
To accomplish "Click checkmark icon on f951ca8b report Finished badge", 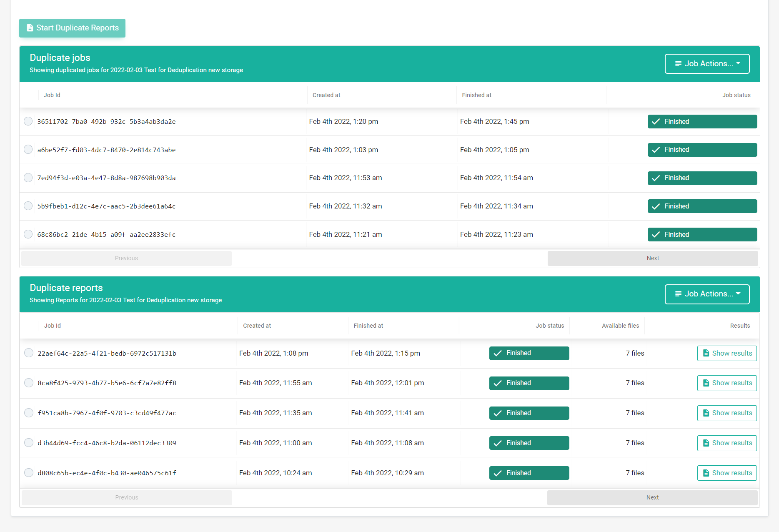I will [x=498, y=413].
